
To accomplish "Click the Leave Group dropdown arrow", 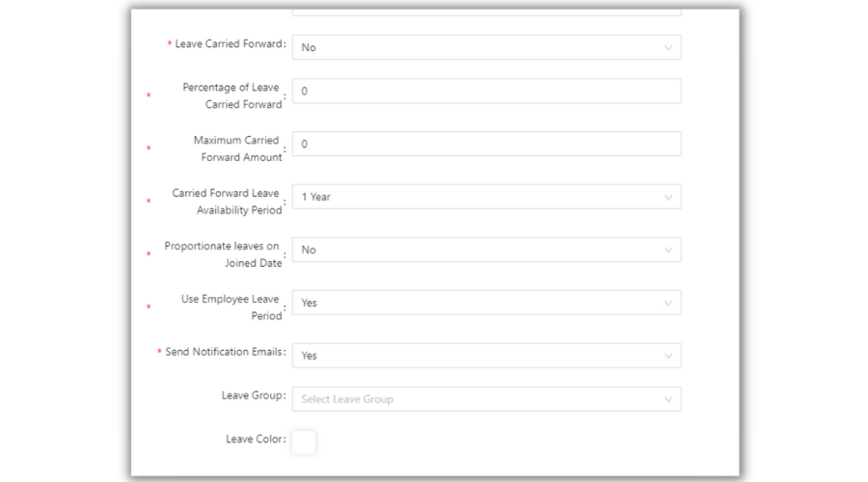I will pos(667,399).
